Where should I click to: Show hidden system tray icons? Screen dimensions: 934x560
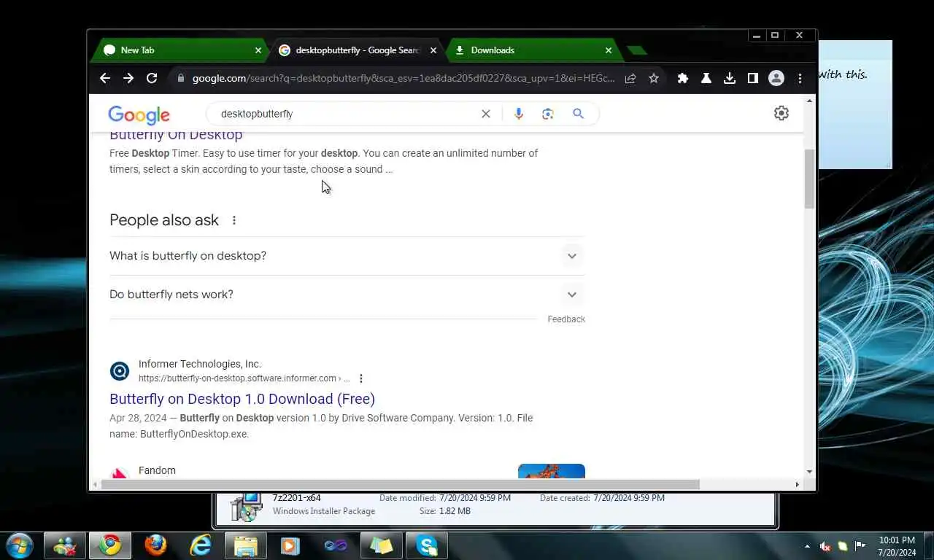807,546
